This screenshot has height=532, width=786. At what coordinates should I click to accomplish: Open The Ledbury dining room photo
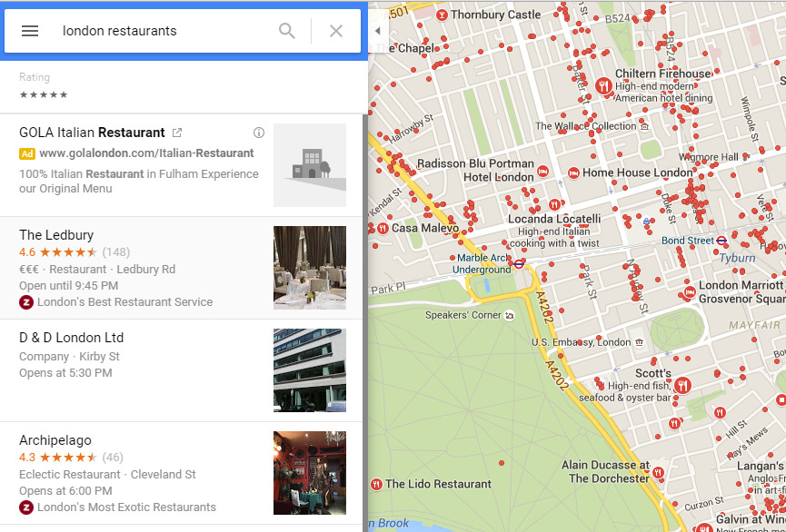[310, 268]
